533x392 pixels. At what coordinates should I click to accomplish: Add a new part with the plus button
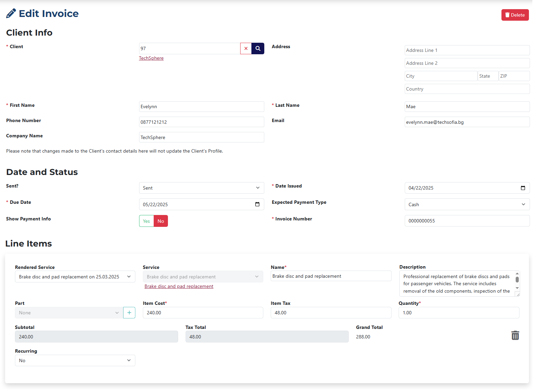tap(129, 313)
